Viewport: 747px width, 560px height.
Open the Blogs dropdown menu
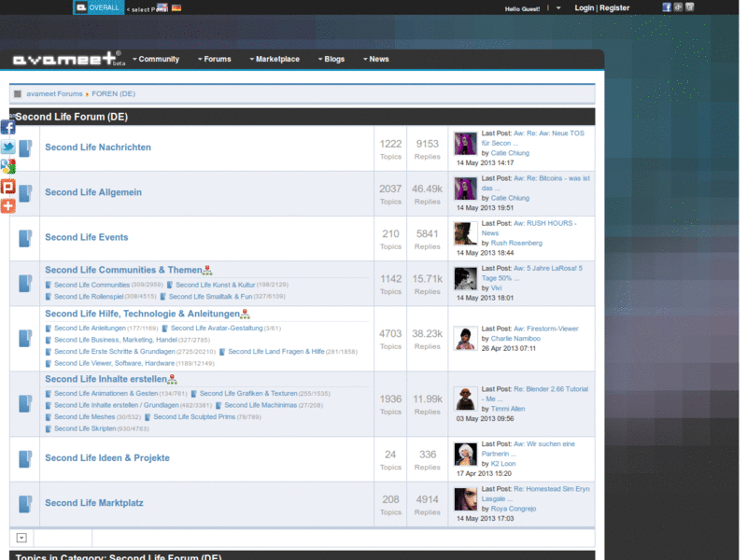[x=331, y=59]
